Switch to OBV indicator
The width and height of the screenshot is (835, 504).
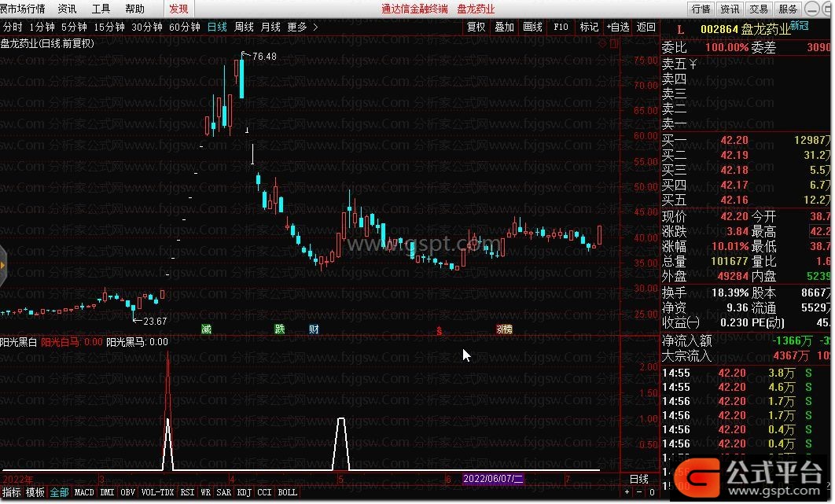(x=128, y=492)
